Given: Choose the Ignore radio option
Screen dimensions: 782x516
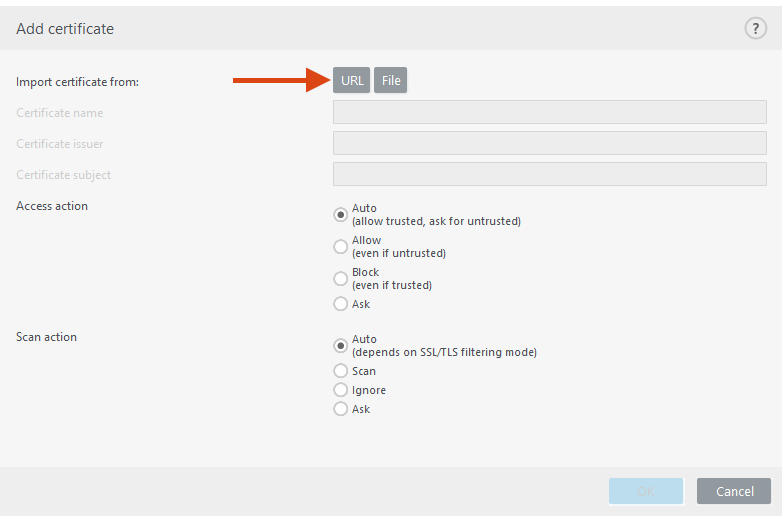Looking at the screenshot, I should pyautogui.click(x=341, y=390).
